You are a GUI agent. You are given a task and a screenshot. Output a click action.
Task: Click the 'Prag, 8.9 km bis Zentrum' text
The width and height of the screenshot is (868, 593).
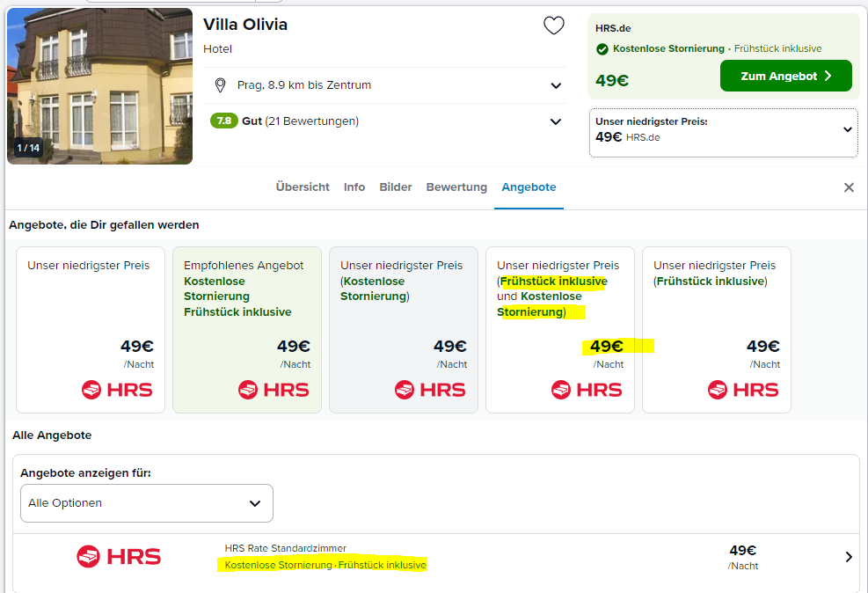[304, 85]
